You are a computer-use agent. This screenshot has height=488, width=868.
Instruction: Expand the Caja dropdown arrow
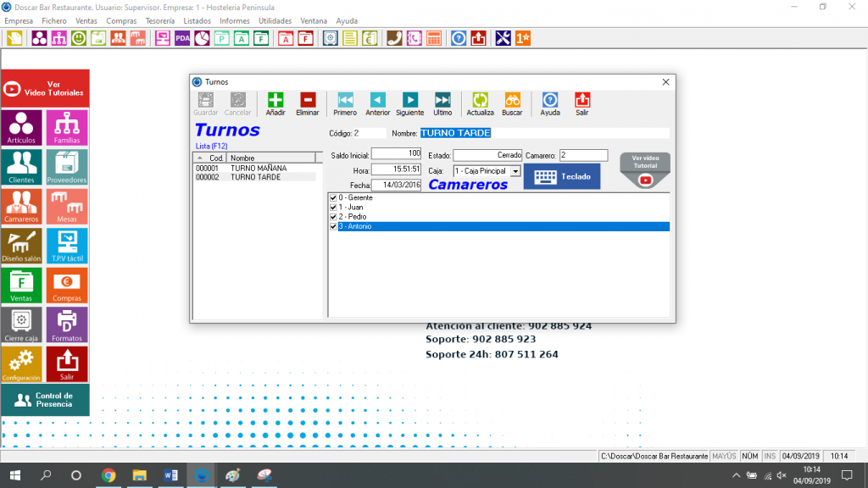515,171
